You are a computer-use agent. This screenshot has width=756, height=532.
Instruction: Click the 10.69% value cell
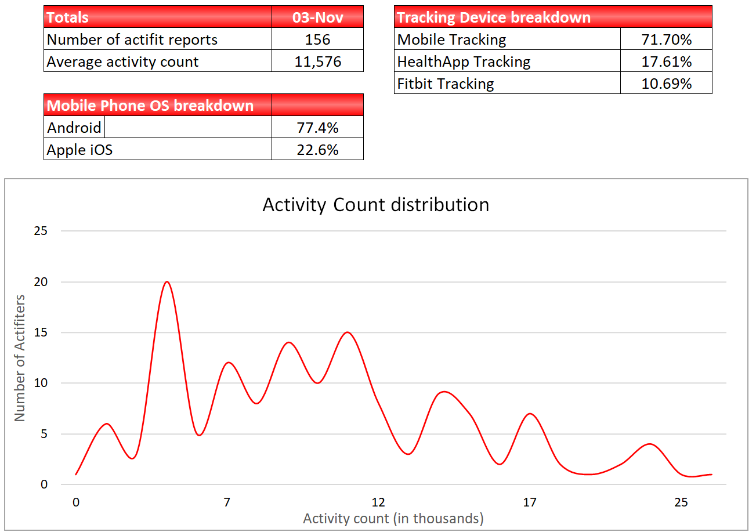tap(666, 84)
